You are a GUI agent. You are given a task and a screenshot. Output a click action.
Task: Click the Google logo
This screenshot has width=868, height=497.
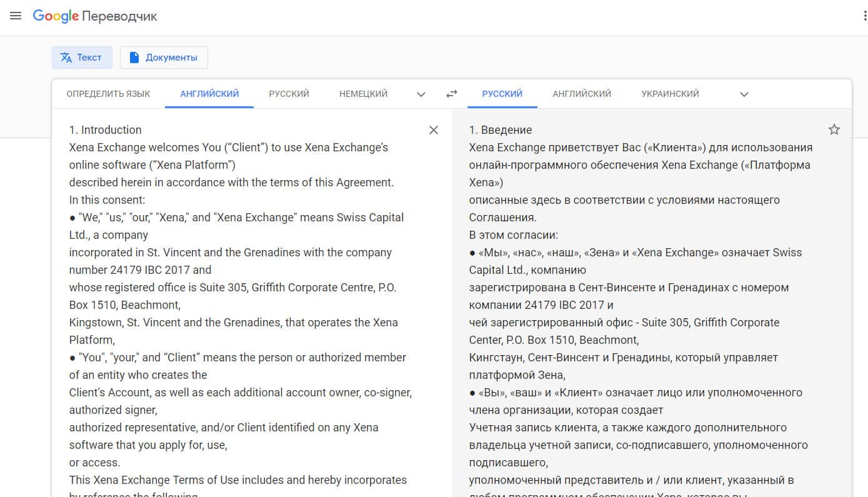click(x=56, y=16)
